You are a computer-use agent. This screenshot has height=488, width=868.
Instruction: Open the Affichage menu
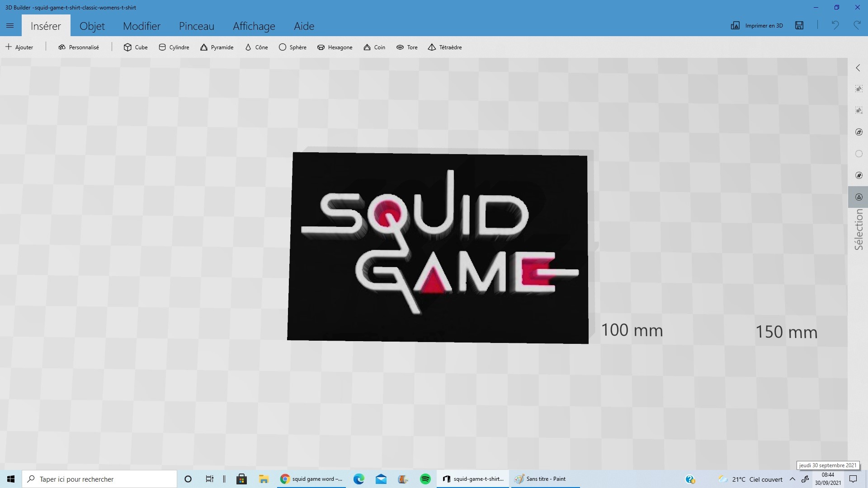pyautogui.click(x=254, y=26)
